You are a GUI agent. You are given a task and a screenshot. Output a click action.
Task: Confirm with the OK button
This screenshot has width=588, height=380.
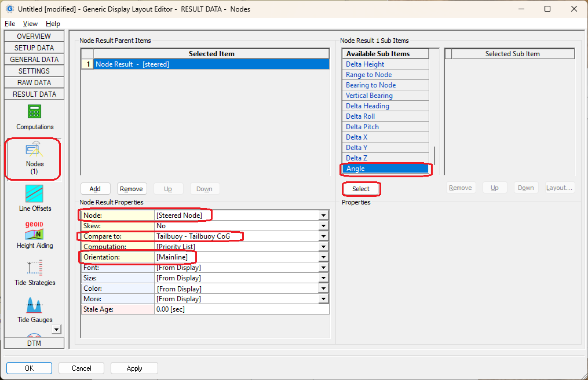coord(29,368)
